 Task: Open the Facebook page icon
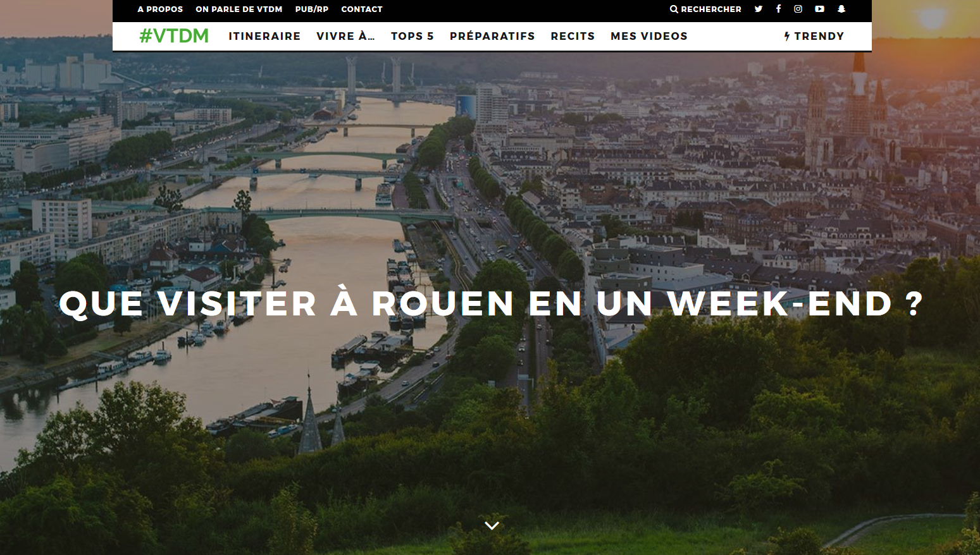click(x=778, y=9)
